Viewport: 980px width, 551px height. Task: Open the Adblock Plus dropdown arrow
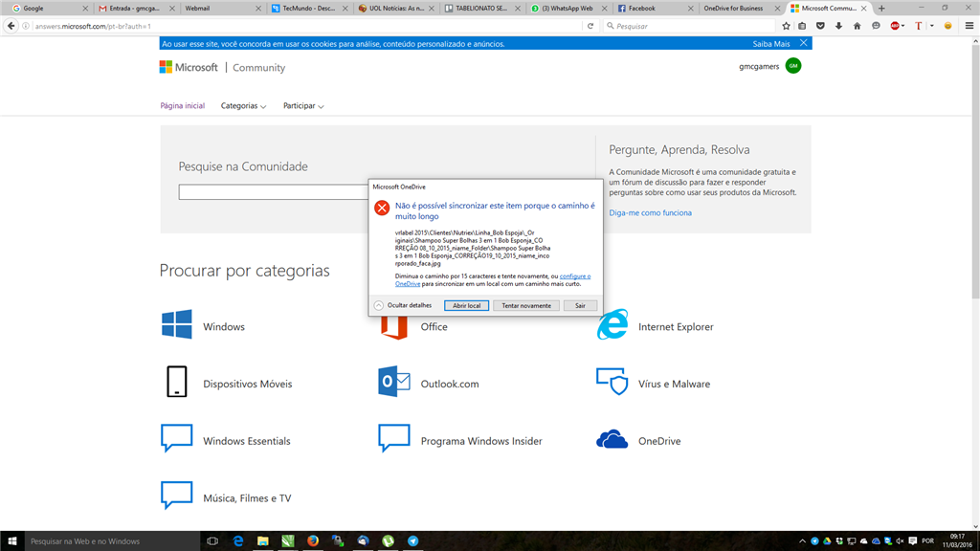tap(903, 26)
